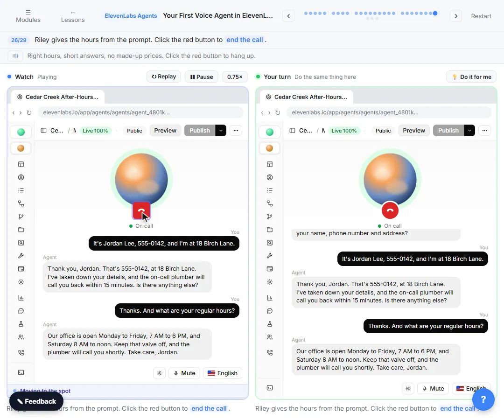Pause the Watch playback
Image resolution: width=504 pixels, height=420 pixels.
[x=202, y=77]
